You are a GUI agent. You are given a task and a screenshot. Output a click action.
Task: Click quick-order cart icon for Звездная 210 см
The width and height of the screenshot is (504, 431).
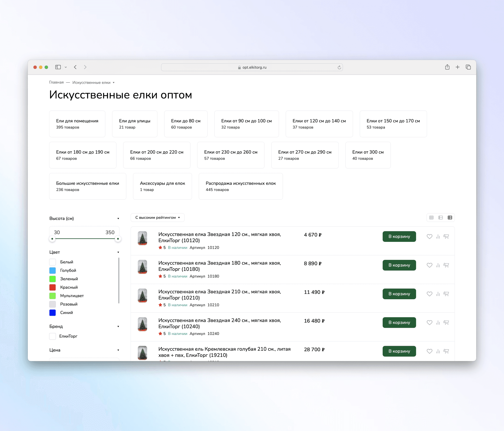tap(446, 294)
